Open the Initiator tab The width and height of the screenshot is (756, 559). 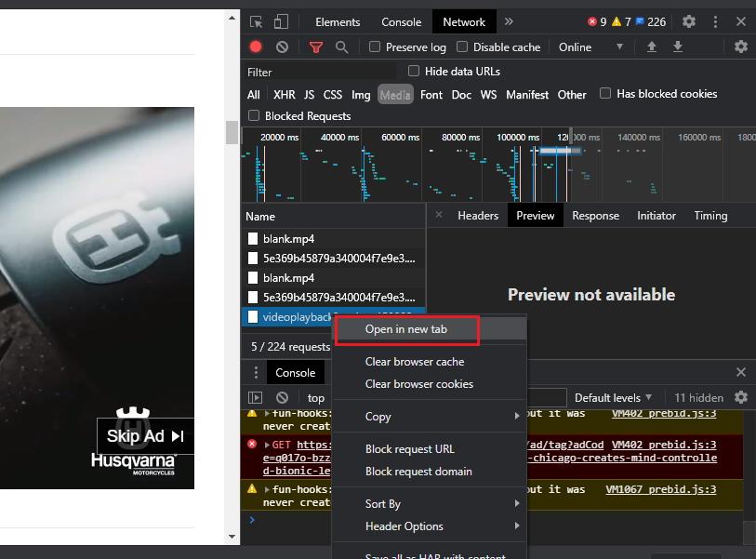(657, 216)
